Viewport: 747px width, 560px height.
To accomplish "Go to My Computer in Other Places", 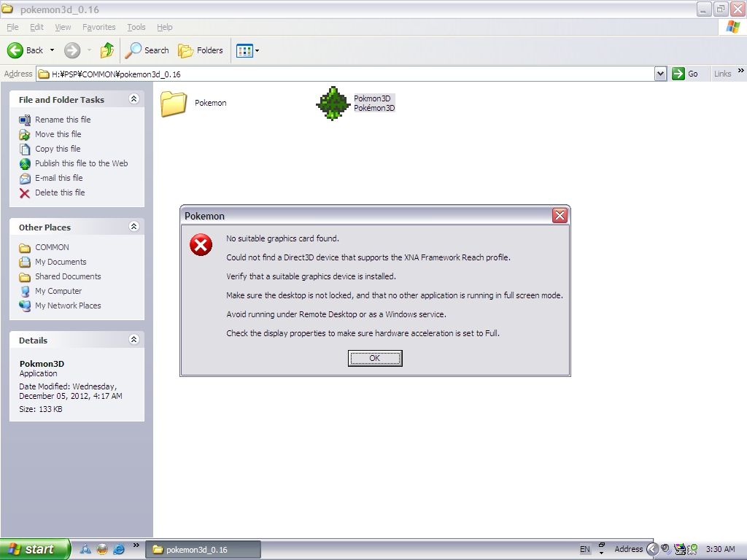I will point(58,291).
